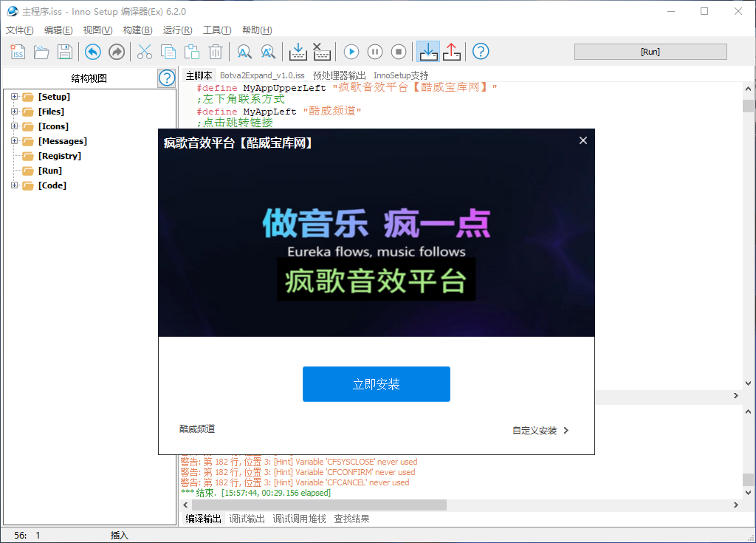Open the 视图(V) menu
The width and height of the screenshot is (756, 543).
click(x=97, y=30)
